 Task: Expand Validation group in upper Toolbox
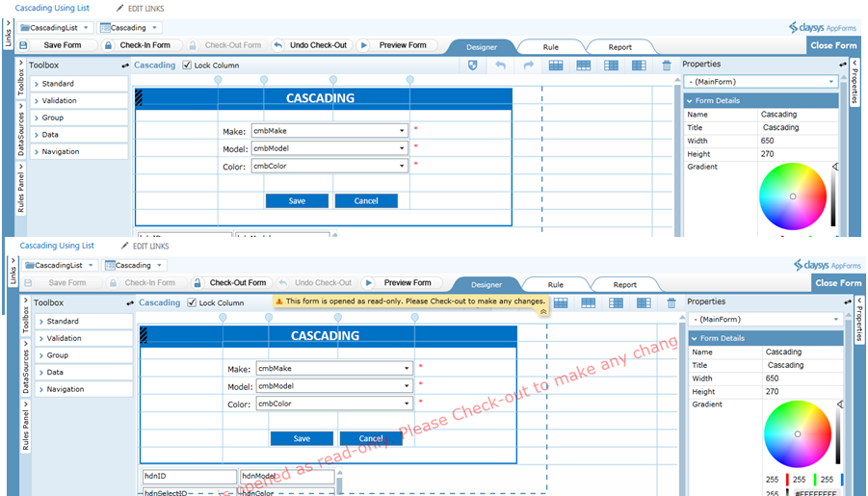79,101
